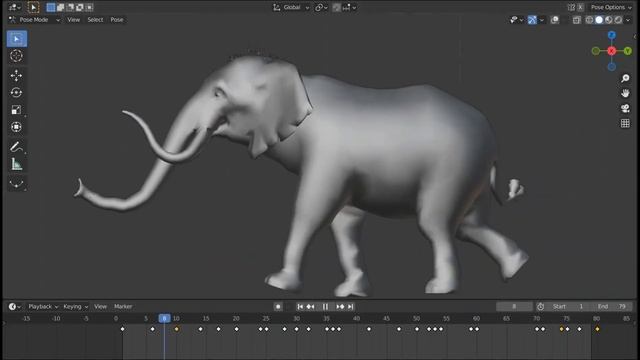Click the negative Y axis gizmo circle

(596, 51)
